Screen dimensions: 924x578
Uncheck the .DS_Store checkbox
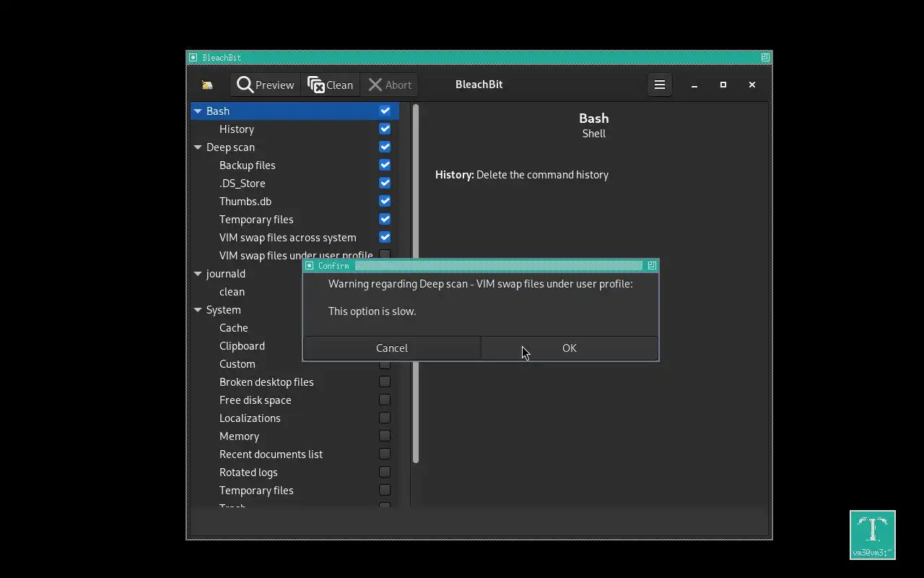click(385, 183)
